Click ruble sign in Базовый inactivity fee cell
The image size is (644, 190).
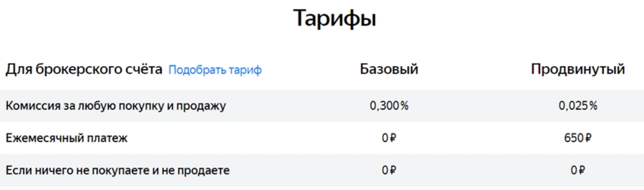tap(393, 170)
